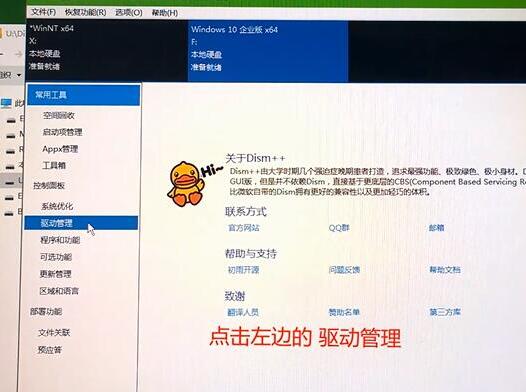This screenshot has width=526, height=392.
Task: Click the 关于Dism++ heading text
Action: [255, 158]
